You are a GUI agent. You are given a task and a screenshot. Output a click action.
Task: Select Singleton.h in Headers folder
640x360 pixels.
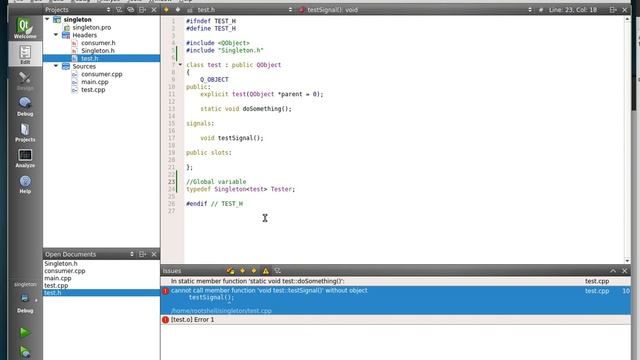click(x=98, y=51)
